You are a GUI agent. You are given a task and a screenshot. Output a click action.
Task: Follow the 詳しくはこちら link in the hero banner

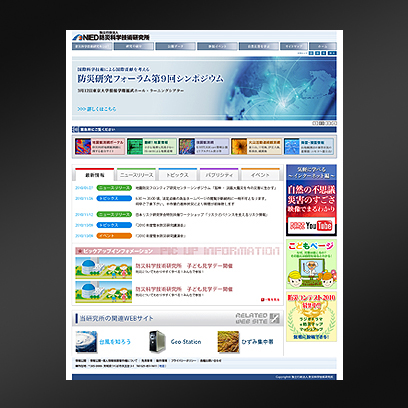tap(97, 109)
